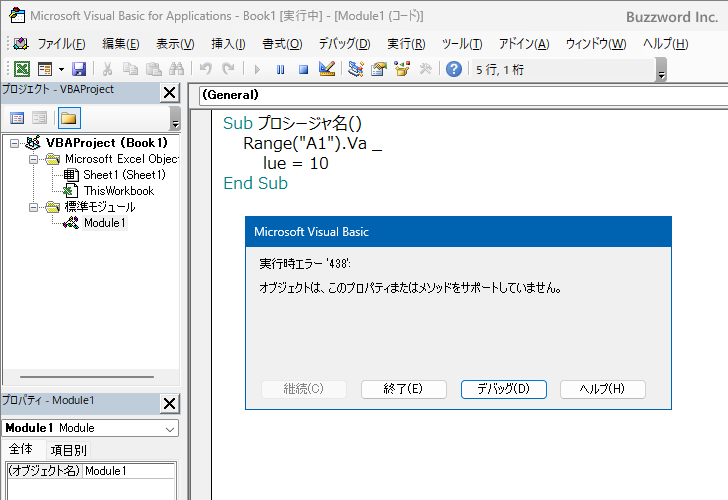Screen dimensions: 728x500
Task: Click the 終了(E) button in error dialog
Action: pyautogui.click(x=403, y=389)
